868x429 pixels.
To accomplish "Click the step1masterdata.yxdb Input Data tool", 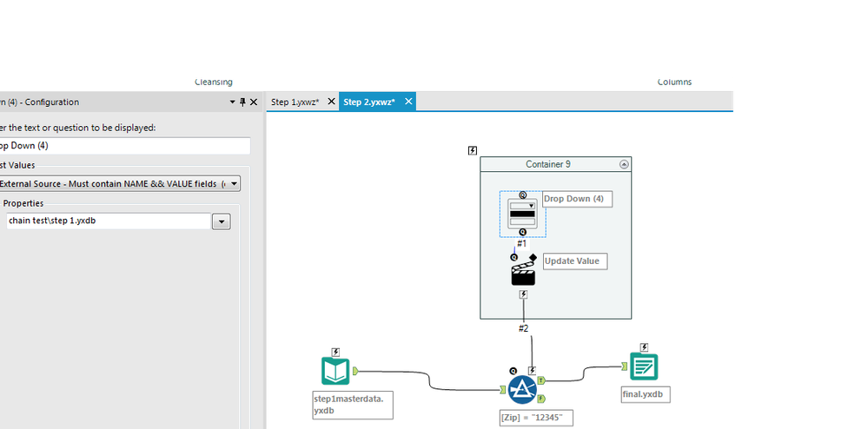I will [x=335, y=371].
